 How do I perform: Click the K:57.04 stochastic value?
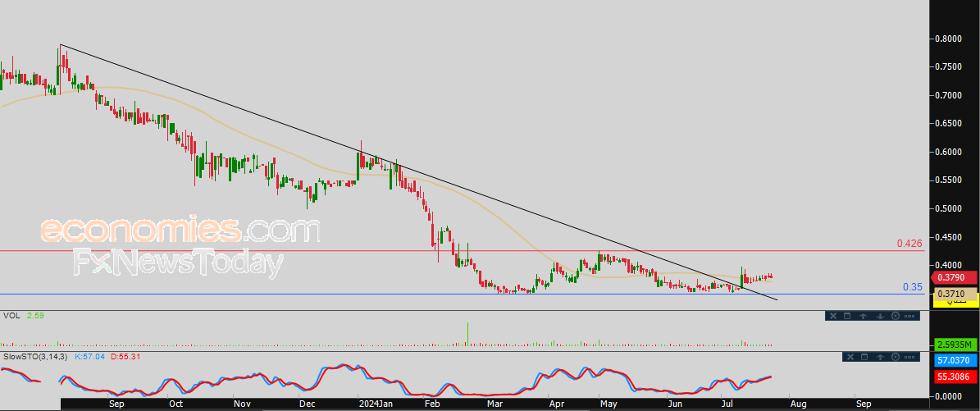[90, 357]
